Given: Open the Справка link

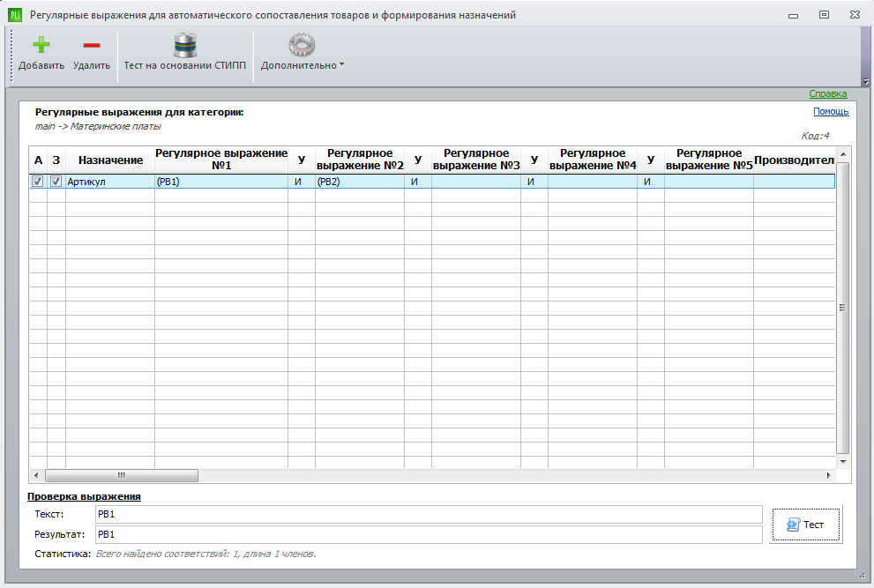Looking at the screenshot, I should (x=828, y=93).
